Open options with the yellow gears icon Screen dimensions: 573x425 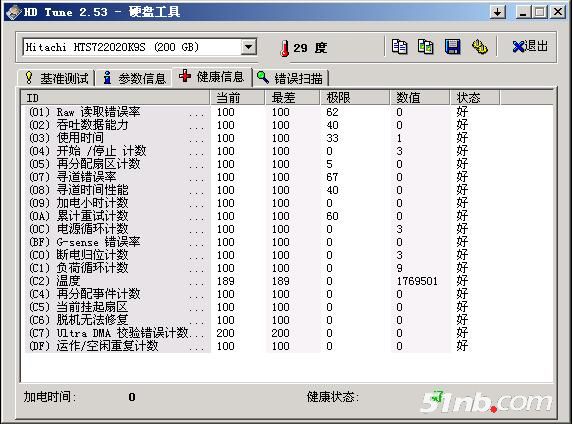tap(479, 47)
